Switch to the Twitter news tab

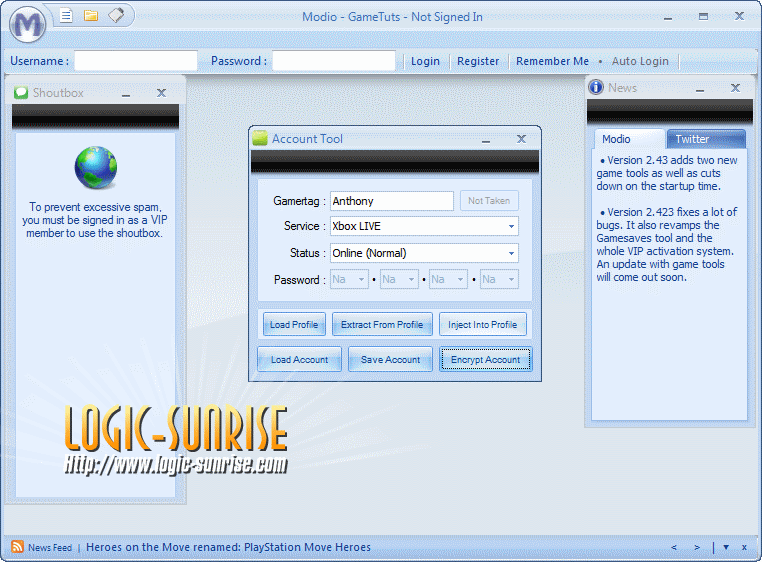(706, 139)
